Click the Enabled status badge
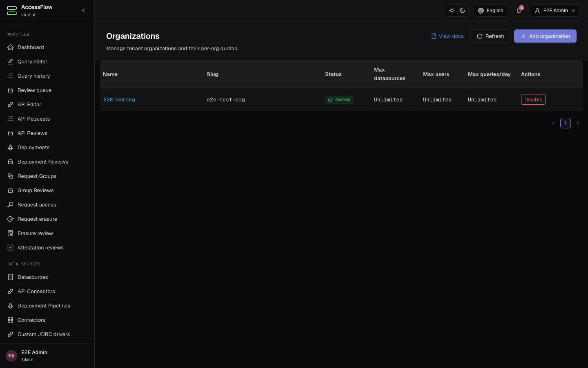This screenshot has height=368, width=588. pos(339,100)
